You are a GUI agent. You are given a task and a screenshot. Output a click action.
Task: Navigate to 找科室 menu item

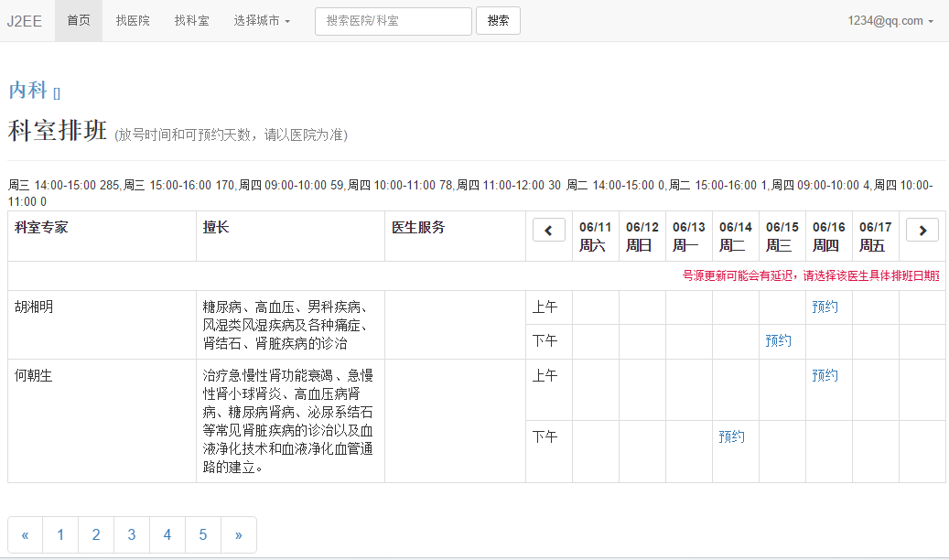coord(191,21)
